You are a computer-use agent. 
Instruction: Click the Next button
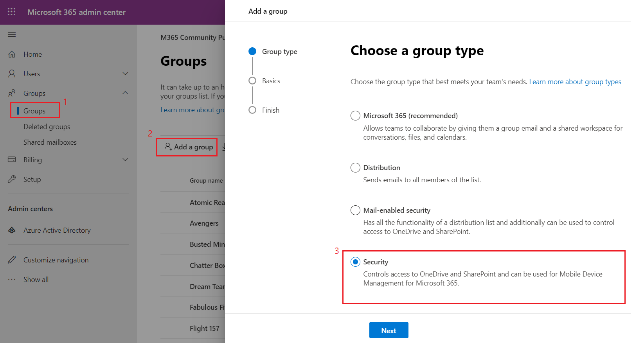click(389, 330)
